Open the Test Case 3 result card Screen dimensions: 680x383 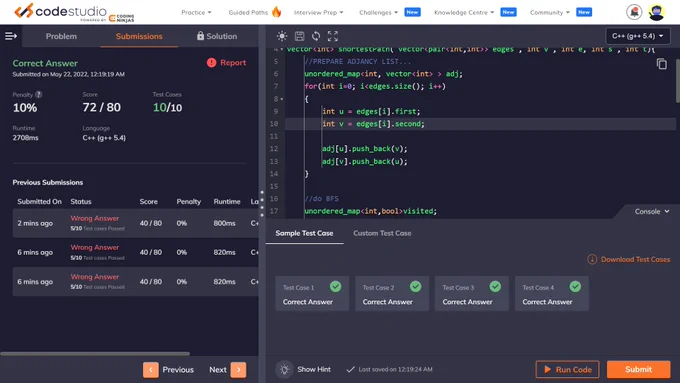coord(472,294)
